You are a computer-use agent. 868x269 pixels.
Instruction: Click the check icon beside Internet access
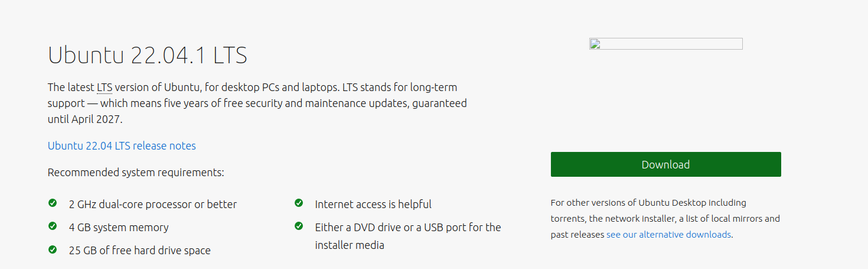(299, 203)
